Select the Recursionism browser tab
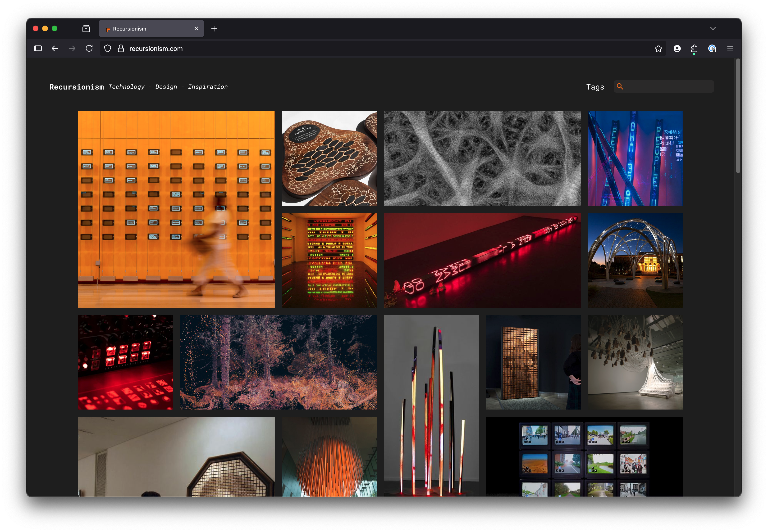The height and width of the screenshot is (532, 768). click(147, 29)
